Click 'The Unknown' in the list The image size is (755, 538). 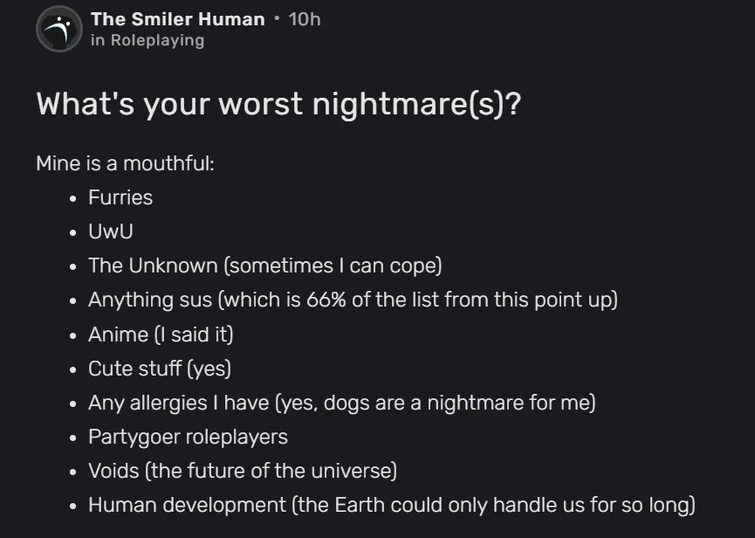tap(152, 266)
